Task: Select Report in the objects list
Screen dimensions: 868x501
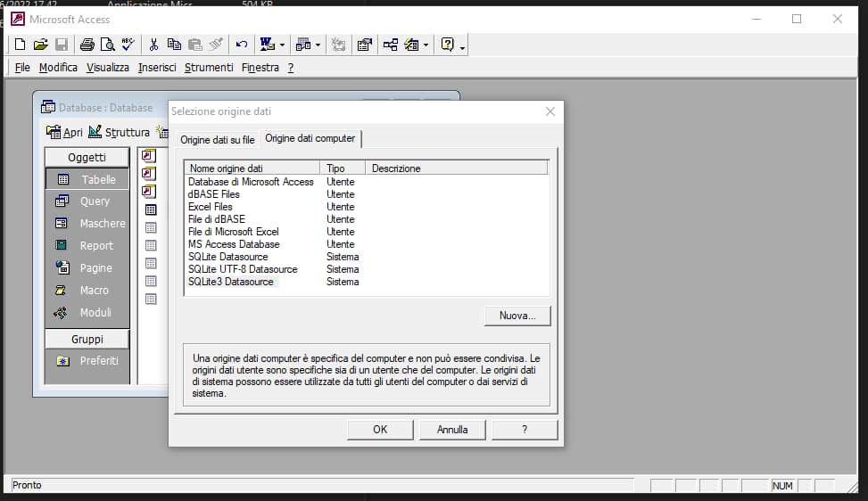Action: pyautogui.click(x=87, y=245)
